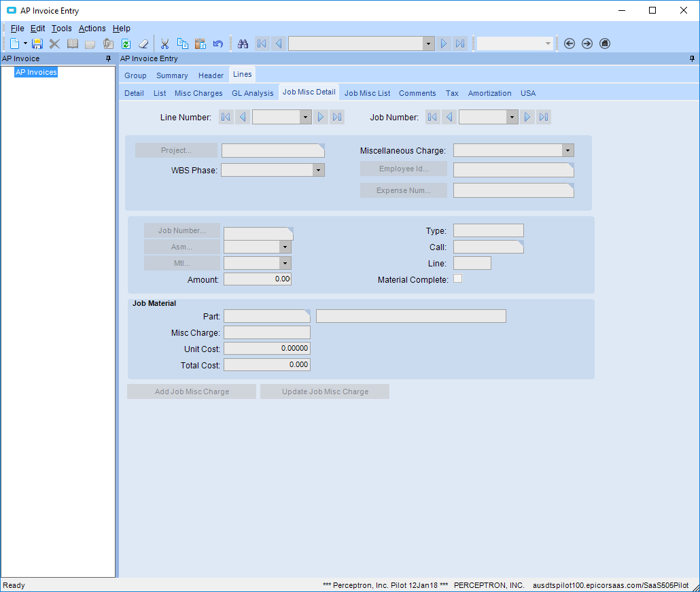The height and width of the screenshot is (592, 700).
Task: Pin the AP Invoice Entry panel
Action: pos(692,58)
